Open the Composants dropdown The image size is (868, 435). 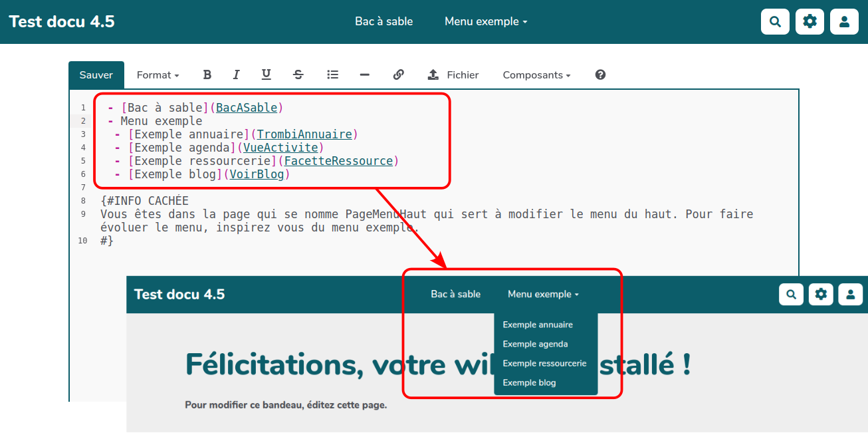click(536, 74)
